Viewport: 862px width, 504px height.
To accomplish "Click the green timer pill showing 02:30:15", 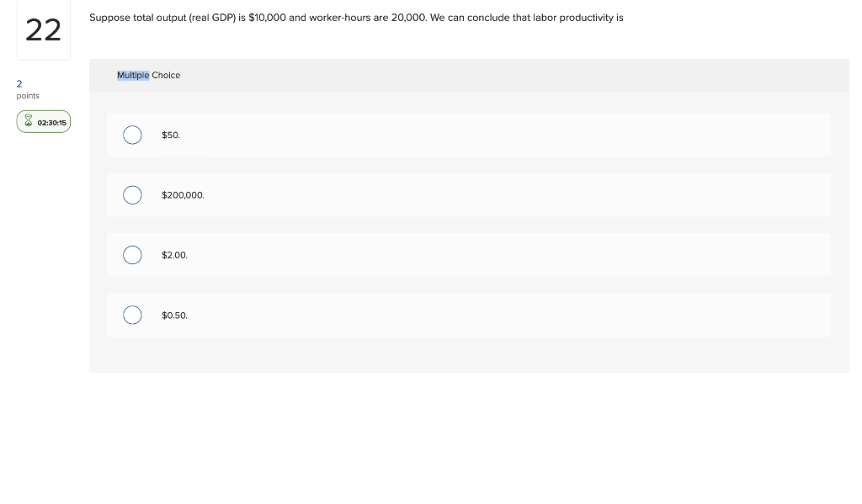I will tap(43, 121).
